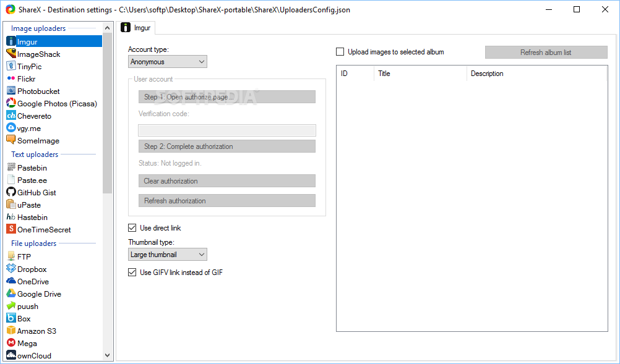The width and height of the screenshot is (620, 364).
Task: Click the Hastebin icon
Action: pos(11,217)
